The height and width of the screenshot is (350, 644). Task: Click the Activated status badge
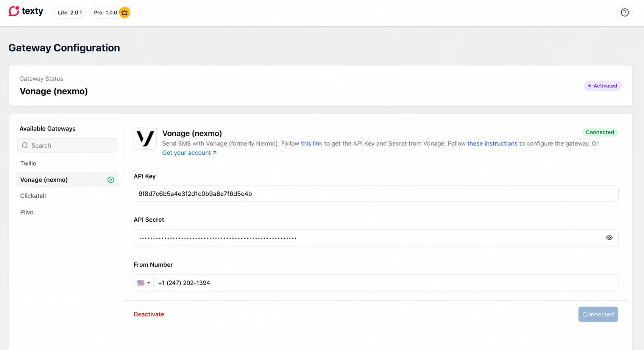click(x=602, y=86)
